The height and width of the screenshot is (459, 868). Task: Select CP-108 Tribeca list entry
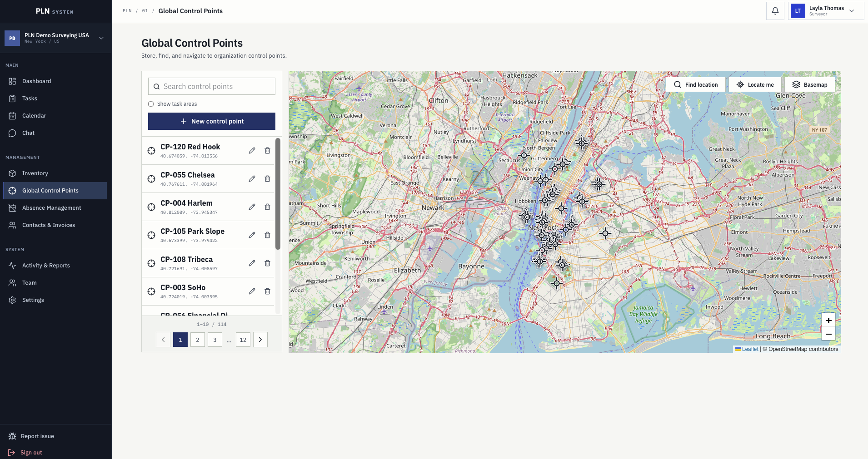point(208,263)
